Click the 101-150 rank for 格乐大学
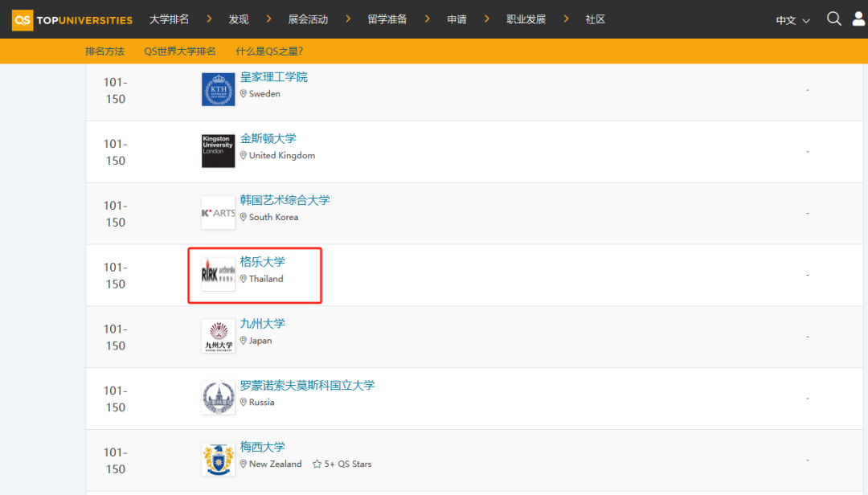Image resolution: width=868 pixels, height=495 pixels. point(115,275)
